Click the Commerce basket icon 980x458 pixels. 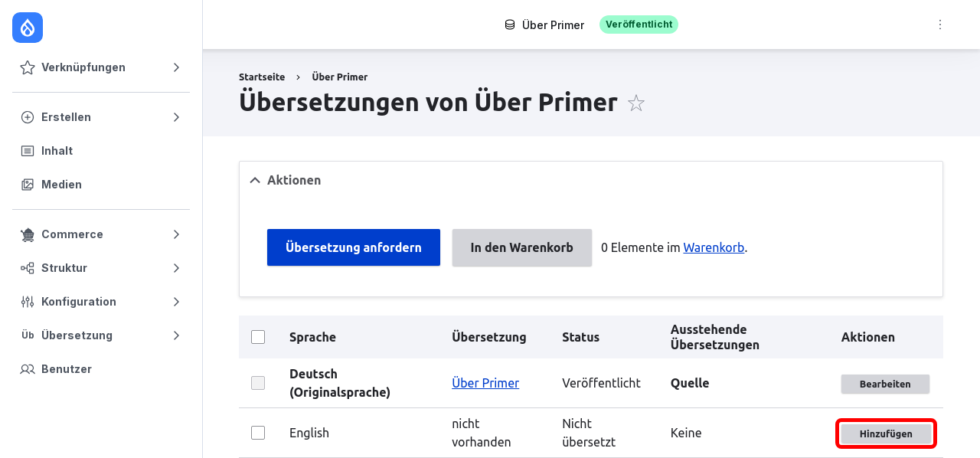pyautogui.click(x=28, y=234)
